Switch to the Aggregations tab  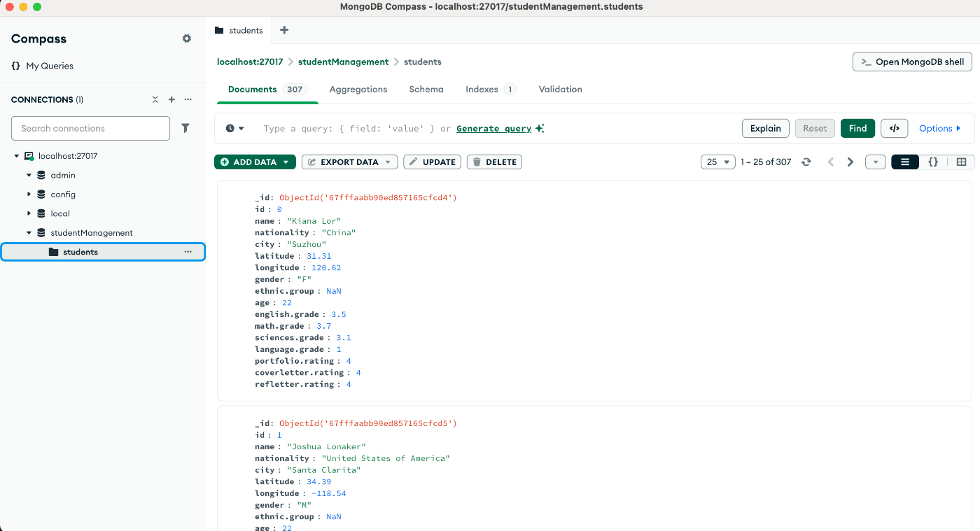click(x=358, y=90)
